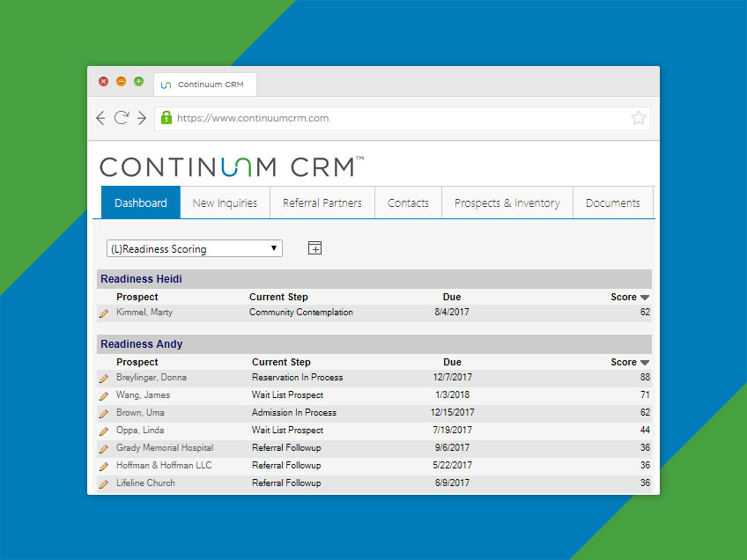Edit Lifeline Church with the pencil icon
Image resolution: width=747 pixels, height=560 pixels.
(104, 483)
